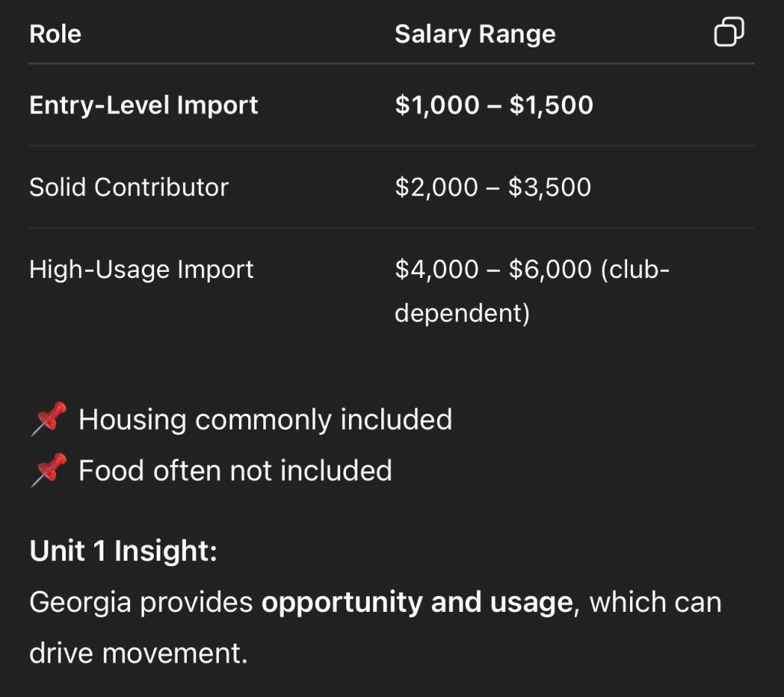Click the Housing commonly included text
Screen dimensions: 784x697
point(265,420)
